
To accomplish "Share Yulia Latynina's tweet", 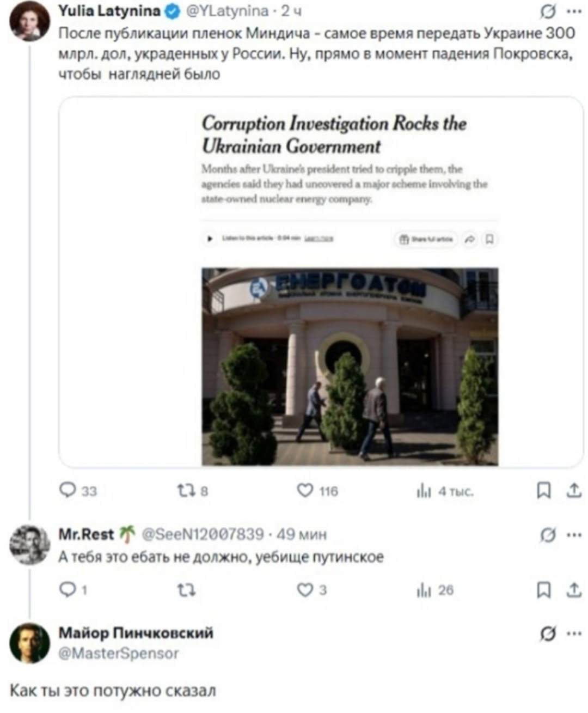I will [x=574, y=491].
